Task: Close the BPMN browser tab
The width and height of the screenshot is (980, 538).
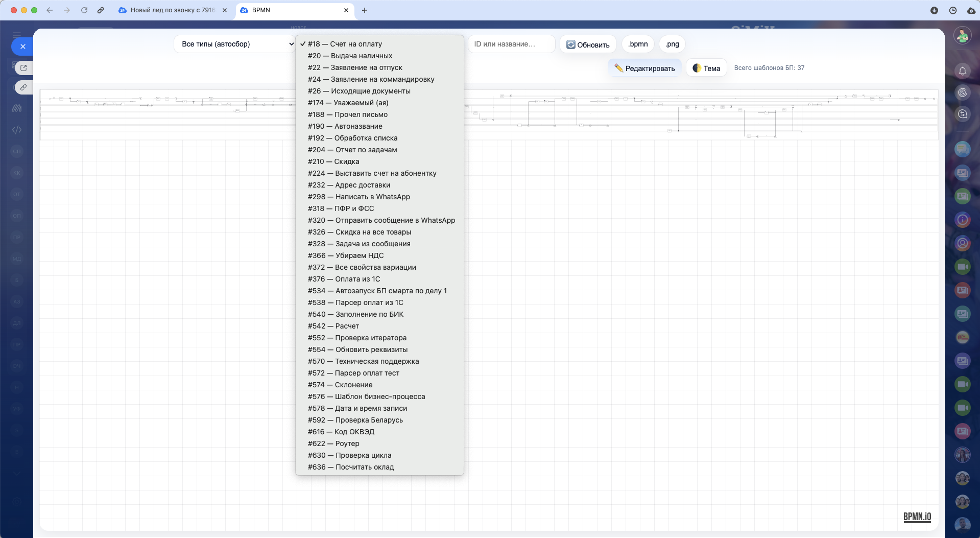Action: tap(346, 10)
